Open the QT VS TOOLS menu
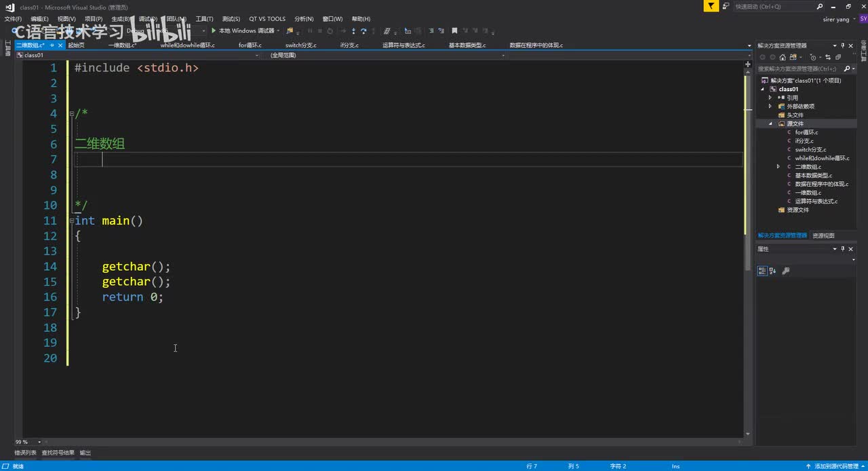 tap(267, 19)
